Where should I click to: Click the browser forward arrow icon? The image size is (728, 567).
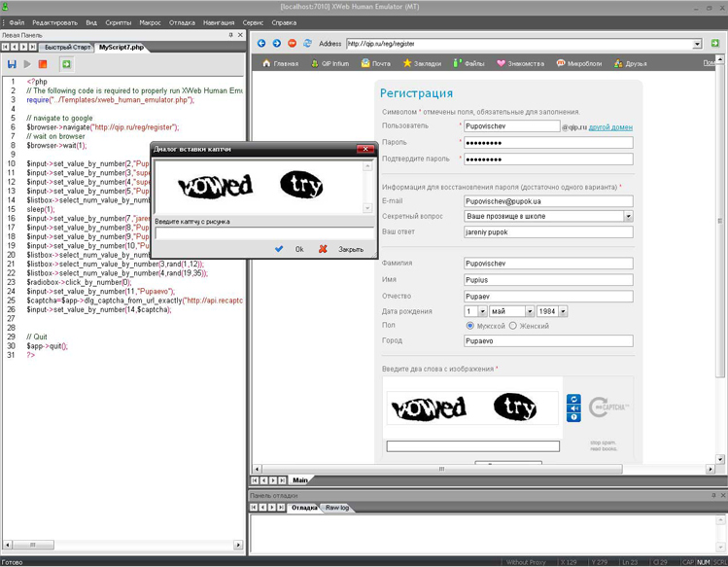pos(277,44)
